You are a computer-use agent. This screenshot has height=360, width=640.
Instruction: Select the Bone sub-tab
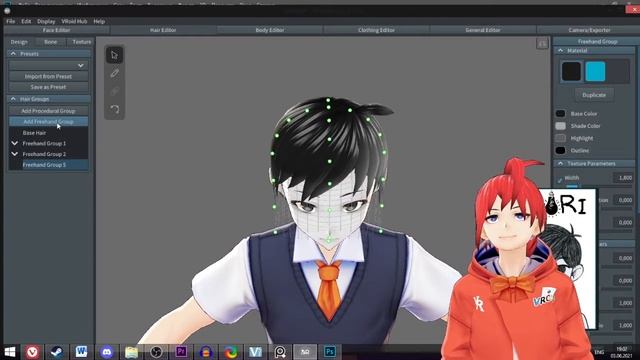[51, 42]
